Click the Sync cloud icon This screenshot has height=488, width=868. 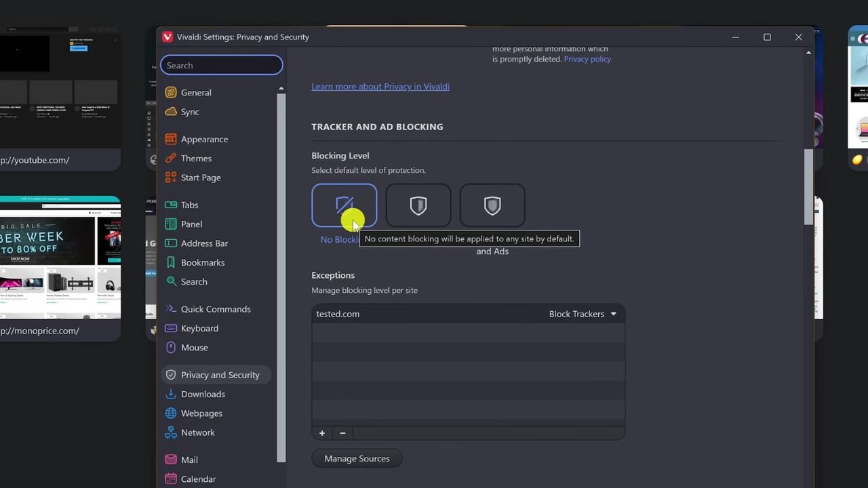point(171,112)
